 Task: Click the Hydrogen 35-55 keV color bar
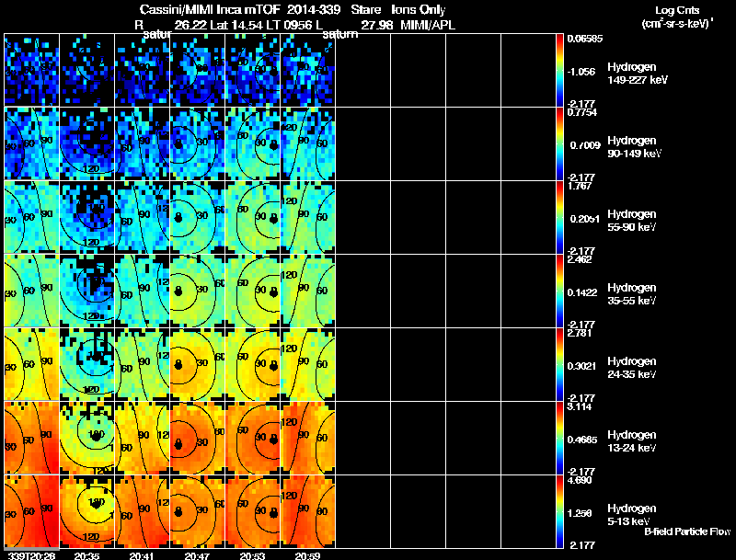coord(559,291)
